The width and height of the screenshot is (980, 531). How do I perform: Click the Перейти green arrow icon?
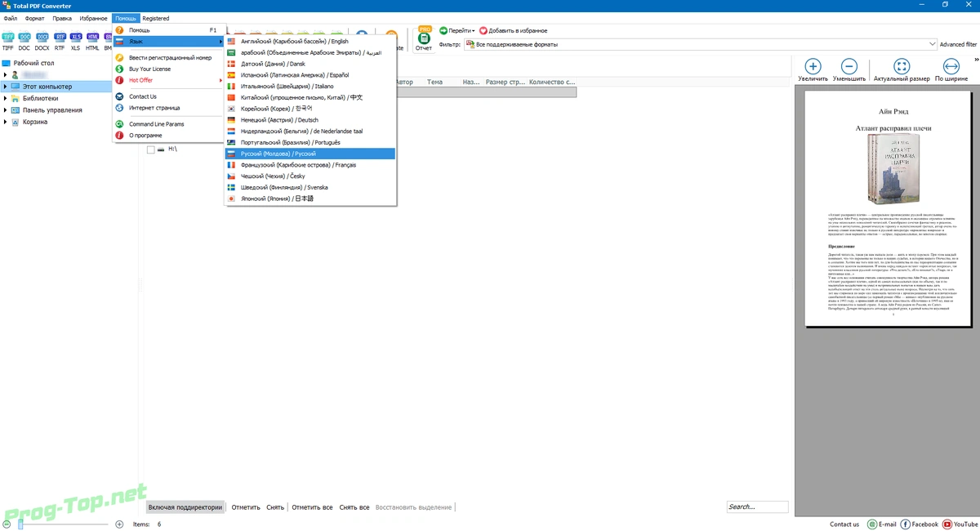tap(443, 30)
